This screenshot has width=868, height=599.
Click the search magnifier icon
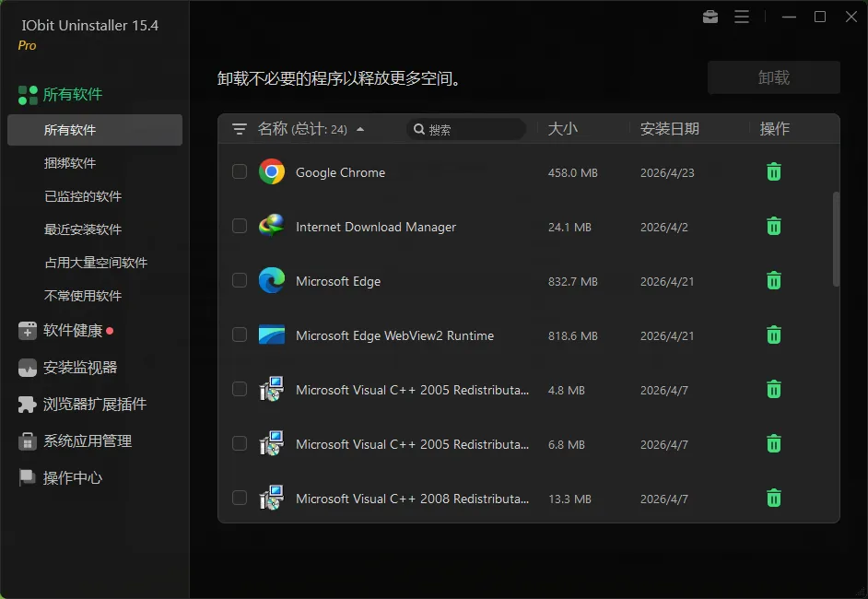click(x=419, y=129)
